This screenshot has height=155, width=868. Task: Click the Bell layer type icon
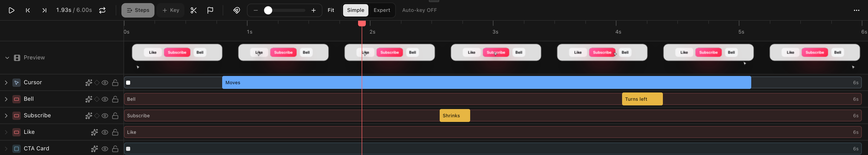tap(17, 99)
